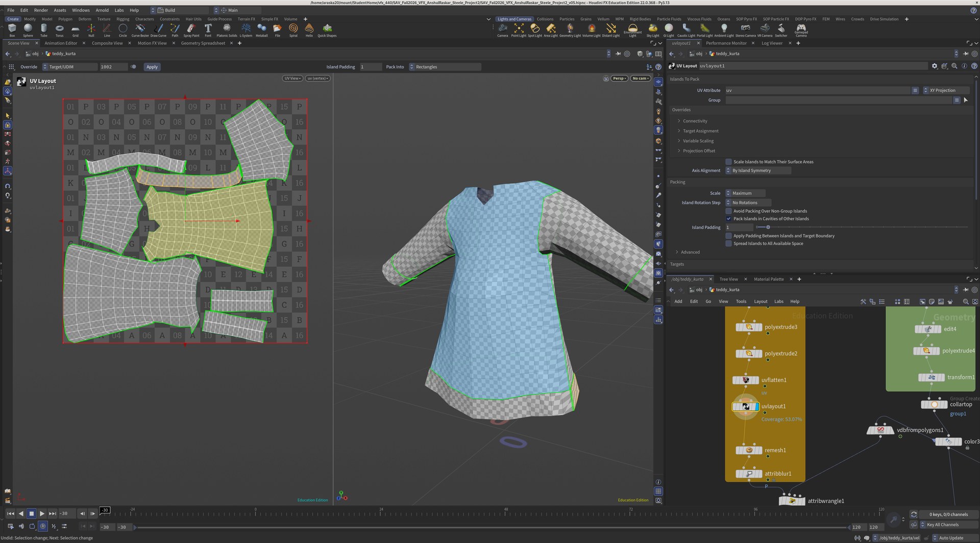Enable Scale Islands to Match Surface Areas
The image size is (980, 543).
pyautogui.click(x=728, y=162)
